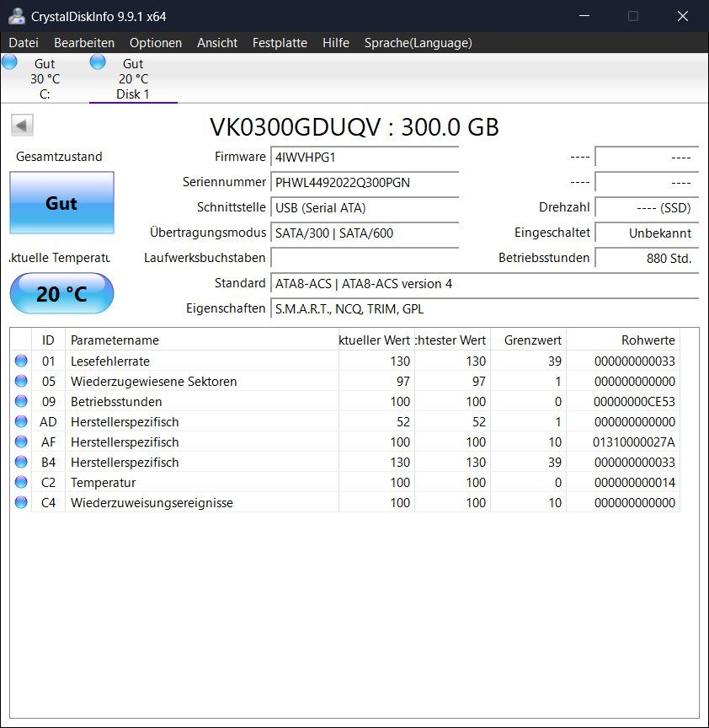Image resolution: width=709 pixels, height=728 pixels.
Task: Click status orb in Temperatur row
Action: pyautogui.click(x=21, y=483)
